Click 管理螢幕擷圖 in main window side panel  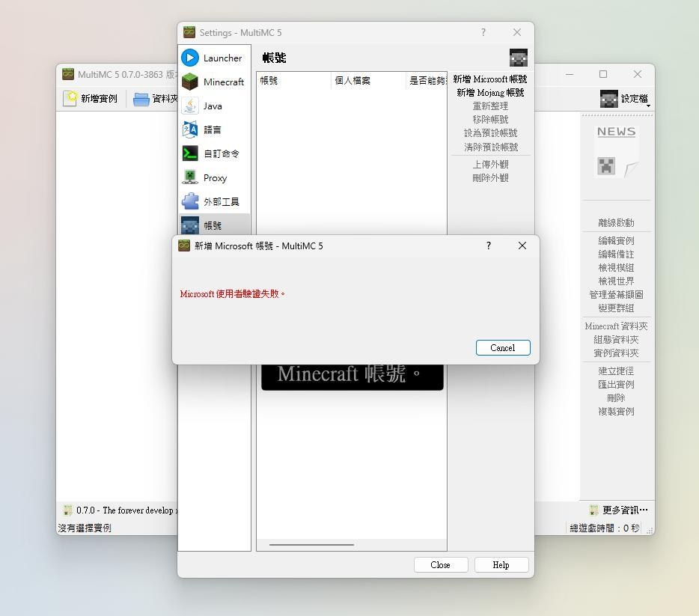point(616,295)
